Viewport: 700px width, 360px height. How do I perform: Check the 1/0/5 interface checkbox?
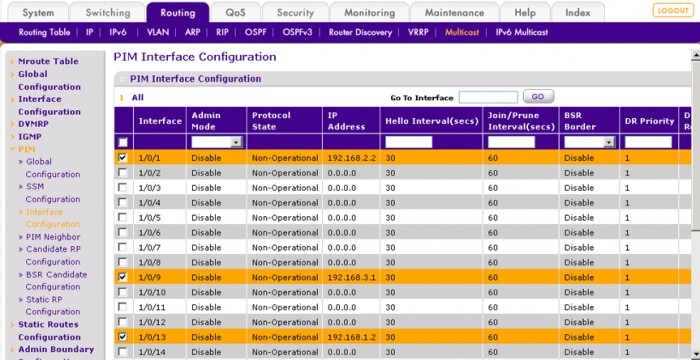123,217
